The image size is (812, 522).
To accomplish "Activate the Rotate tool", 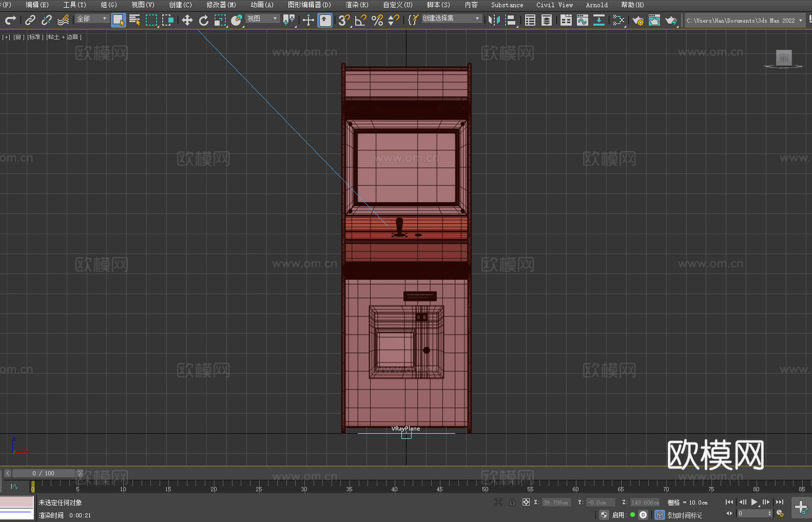I will click(x=204, y=20).
